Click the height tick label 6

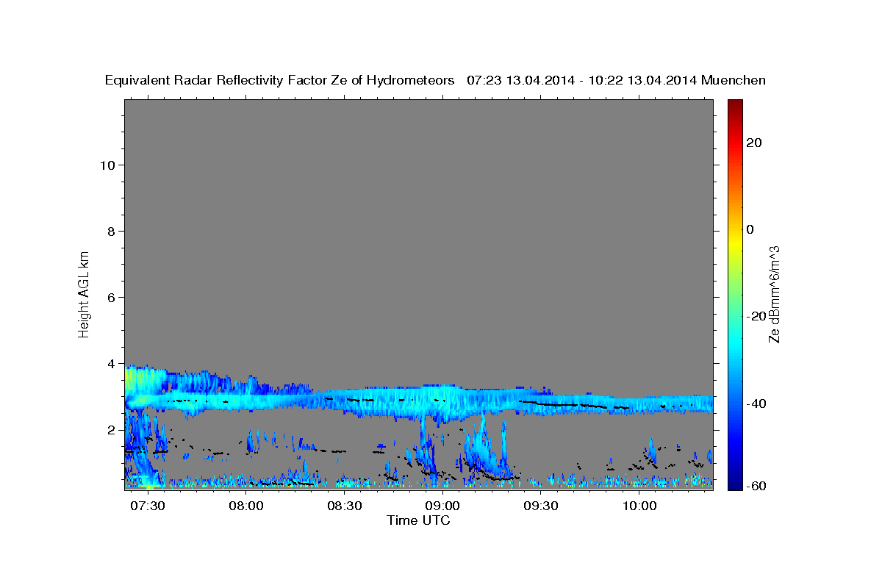[112, 297]
